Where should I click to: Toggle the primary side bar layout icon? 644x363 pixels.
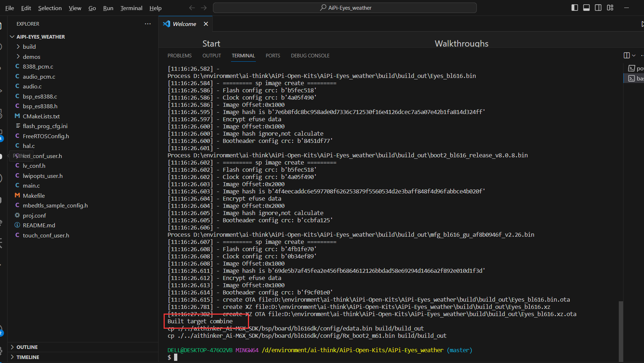575,8
